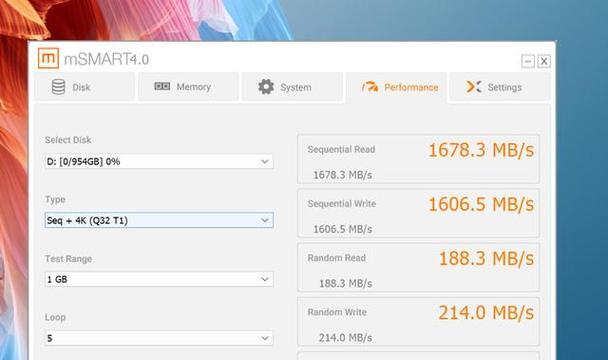Minimize the mSMART window
This screenshot has width=608, height=360.
point(528,61)
